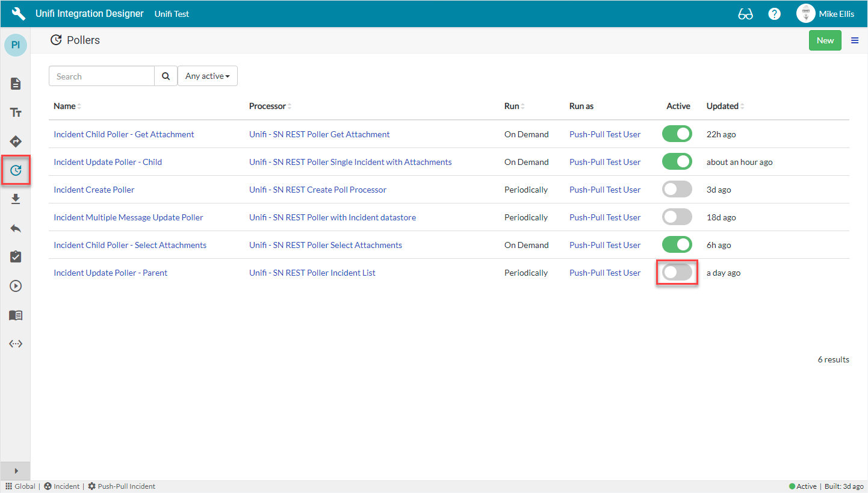Open the hamburger menu beside New
This screenshot has height=493, width=868.
(854, 40)
